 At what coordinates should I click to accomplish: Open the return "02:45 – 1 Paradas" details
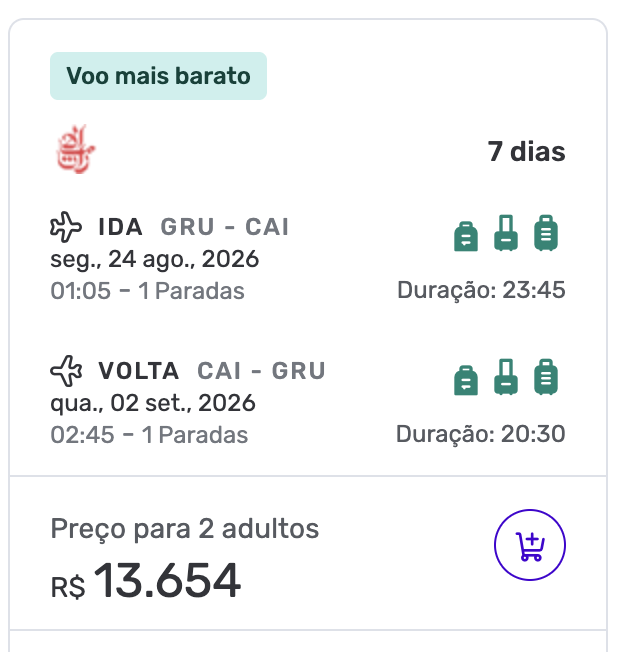[149, 435]
